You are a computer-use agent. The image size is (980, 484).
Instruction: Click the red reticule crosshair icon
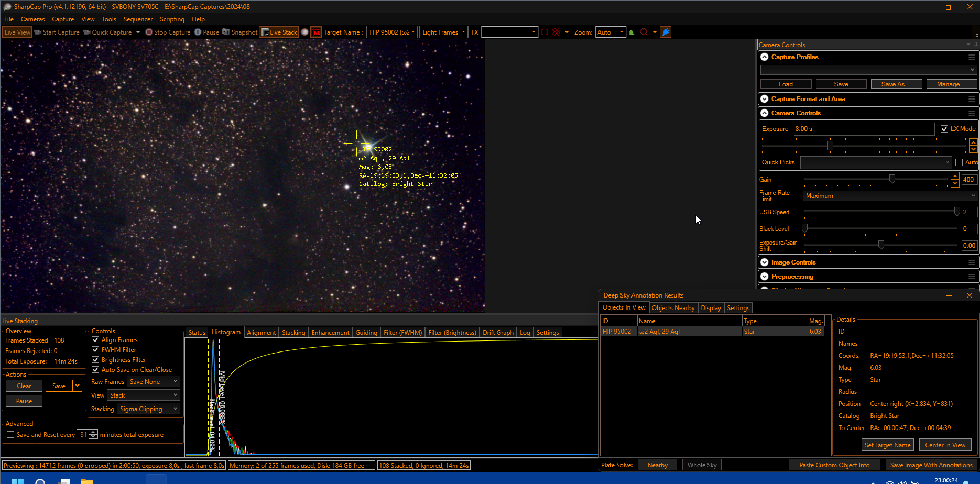click(x=557, y=32)
